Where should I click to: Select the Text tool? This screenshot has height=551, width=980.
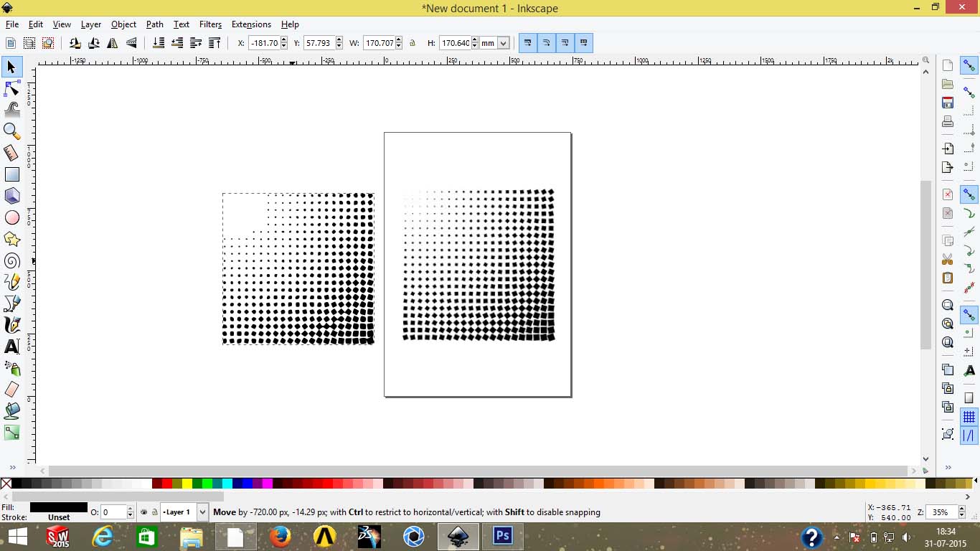11,347
